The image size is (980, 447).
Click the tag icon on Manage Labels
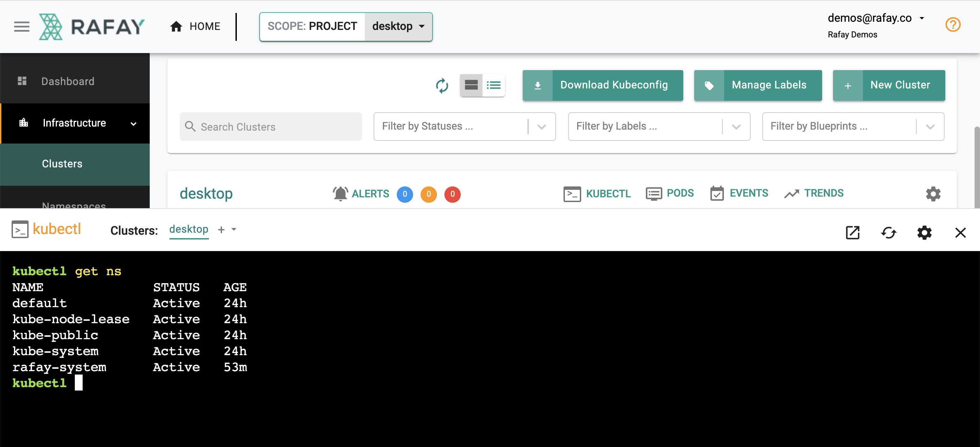pyautogui.click(x=709, y=85)
